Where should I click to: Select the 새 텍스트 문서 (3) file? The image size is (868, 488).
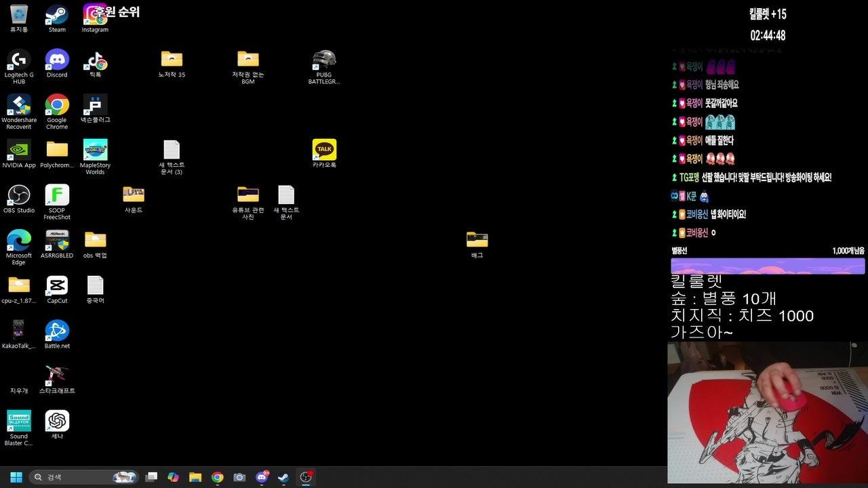click(x=172, y=157)
